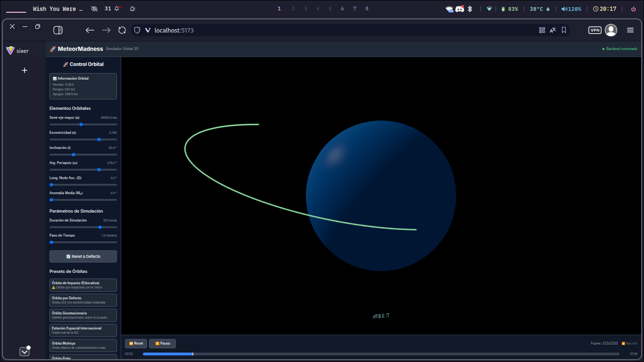Open the browser hamburger menu
The image size is (644, 362).
point(630,30)
